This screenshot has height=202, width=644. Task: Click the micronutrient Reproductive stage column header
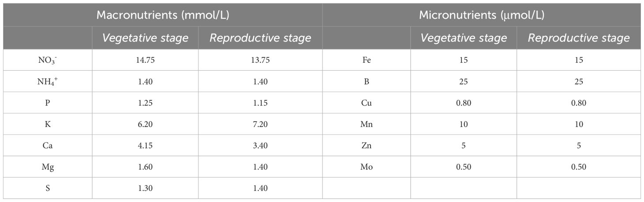coord(579,38)
